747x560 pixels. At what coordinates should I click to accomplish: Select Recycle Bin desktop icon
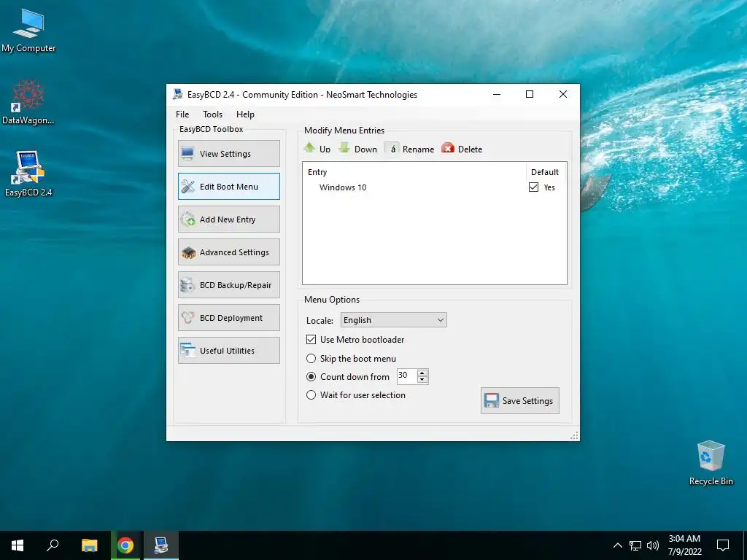coord(711,463)
